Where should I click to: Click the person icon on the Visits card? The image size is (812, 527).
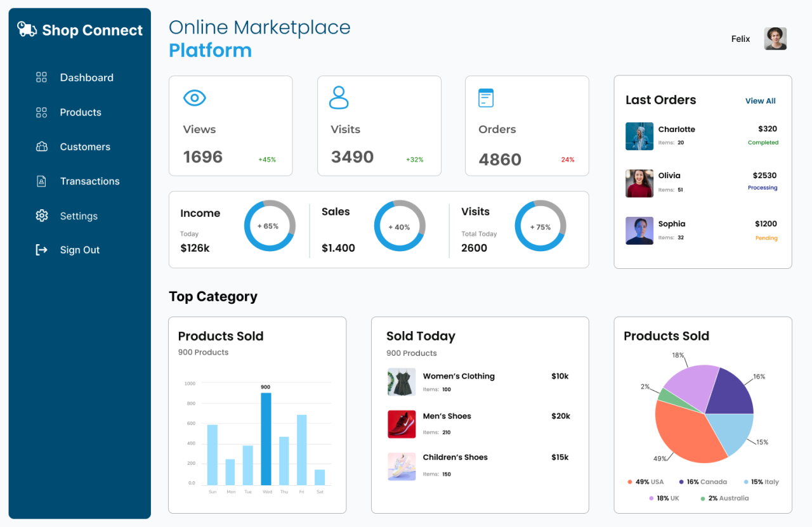(x=339, y=97)
